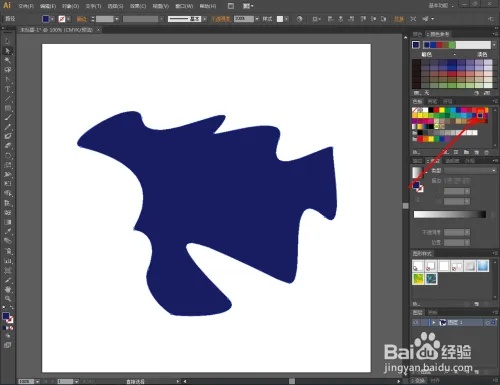Select the Eraser tool
Image resolution: width=500 pixels, height=385 pixels.
7,146
